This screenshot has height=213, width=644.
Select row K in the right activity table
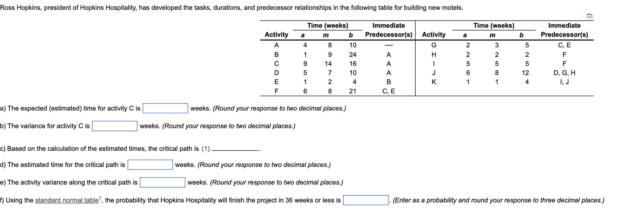(x=433, y=82)
